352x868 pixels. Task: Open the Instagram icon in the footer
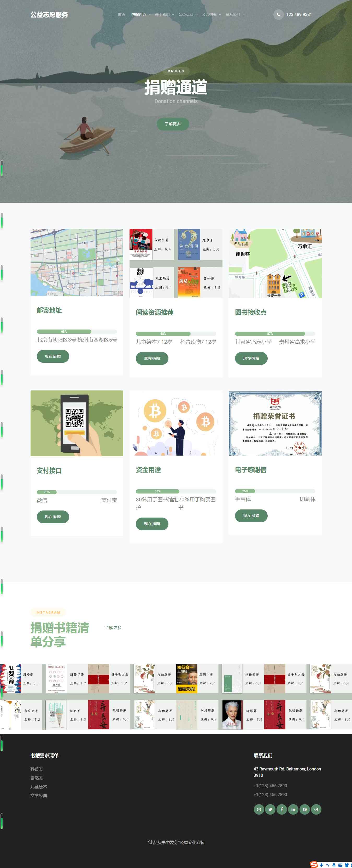click(259, 809)
